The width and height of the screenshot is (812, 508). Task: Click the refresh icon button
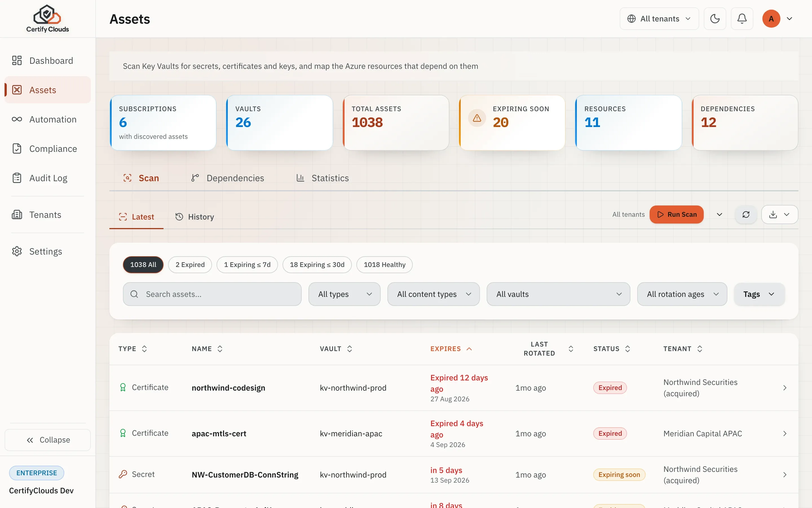[x=745, y=214]
